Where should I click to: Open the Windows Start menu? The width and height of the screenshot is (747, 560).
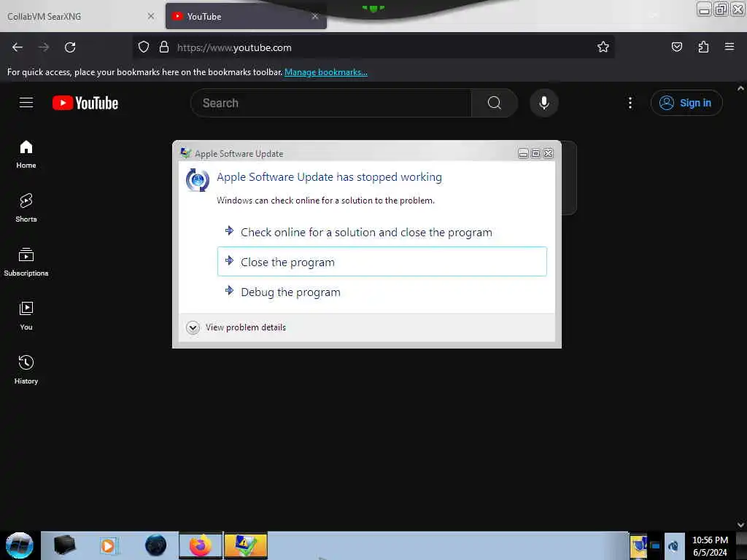pos(20,545)
